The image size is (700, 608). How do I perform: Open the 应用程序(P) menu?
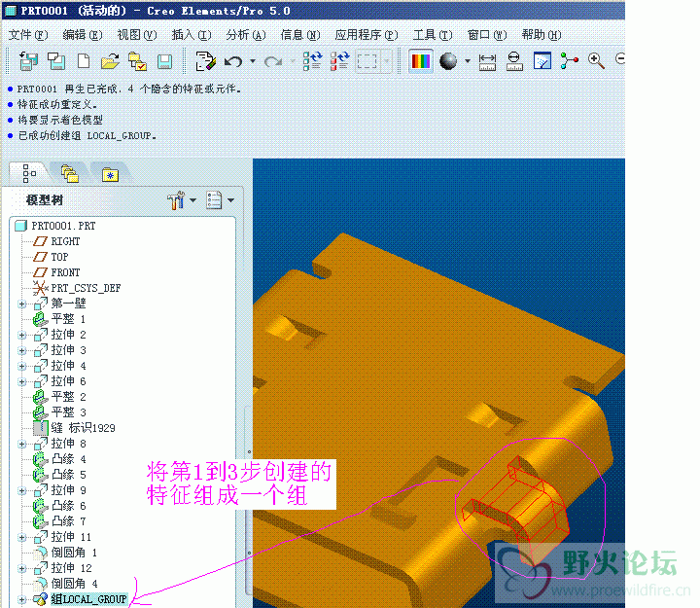367,34
